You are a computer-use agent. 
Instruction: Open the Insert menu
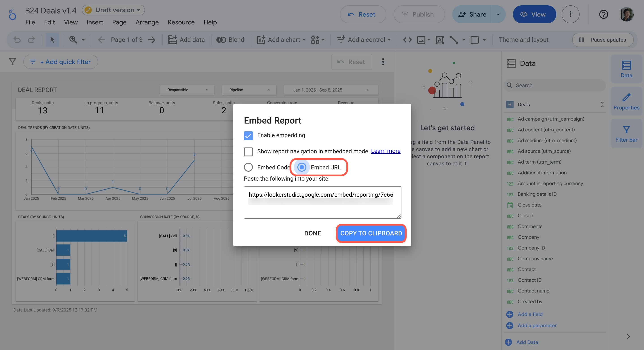click(95, 22)
